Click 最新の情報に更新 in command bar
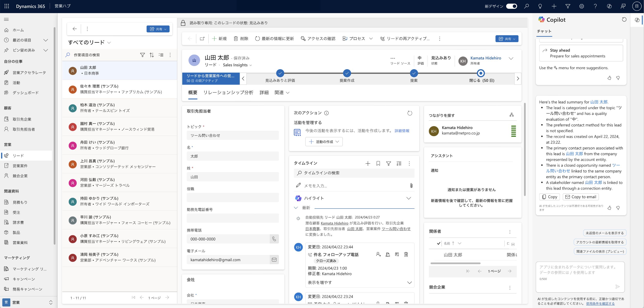 click(x=274, y=38)
